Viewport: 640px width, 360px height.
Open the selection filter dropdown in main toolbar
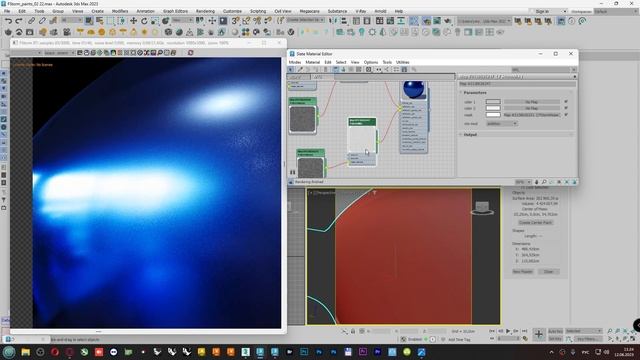click(71, 20)
